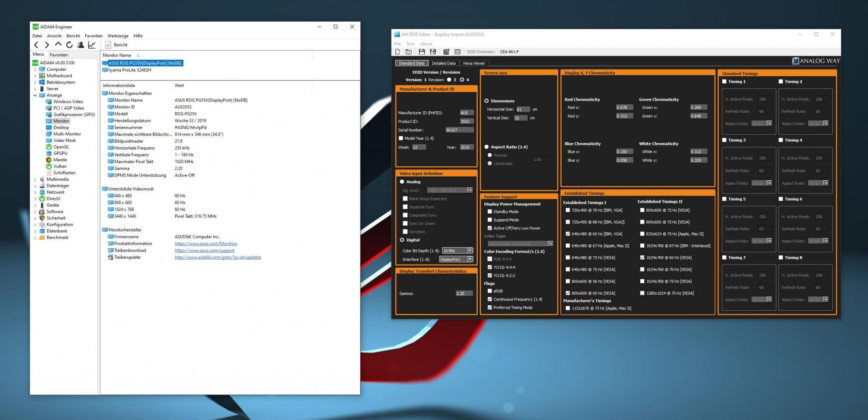
Task: Toggle YCrCb 4:2:2 checkbox
Action: coord(490,276)
